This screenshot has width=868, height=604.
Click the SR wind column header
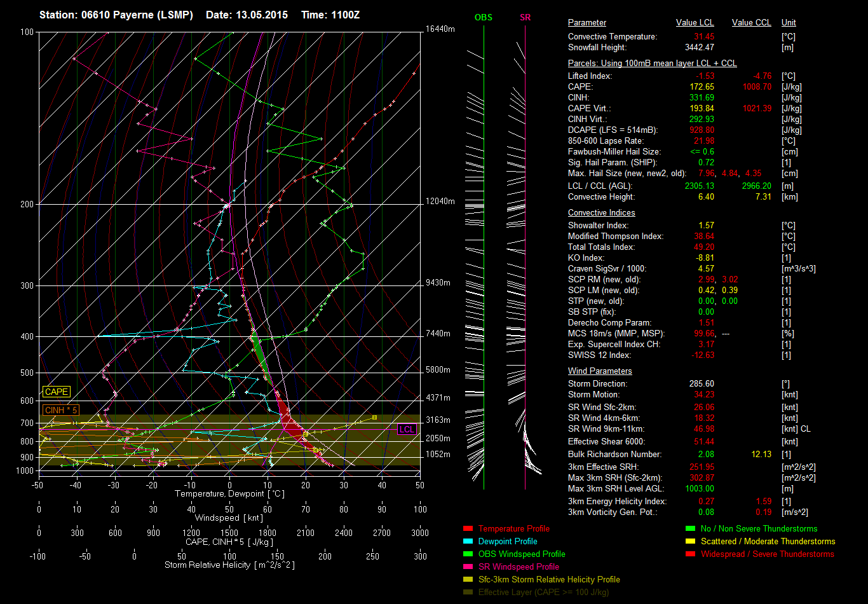[x=525, y=18]
